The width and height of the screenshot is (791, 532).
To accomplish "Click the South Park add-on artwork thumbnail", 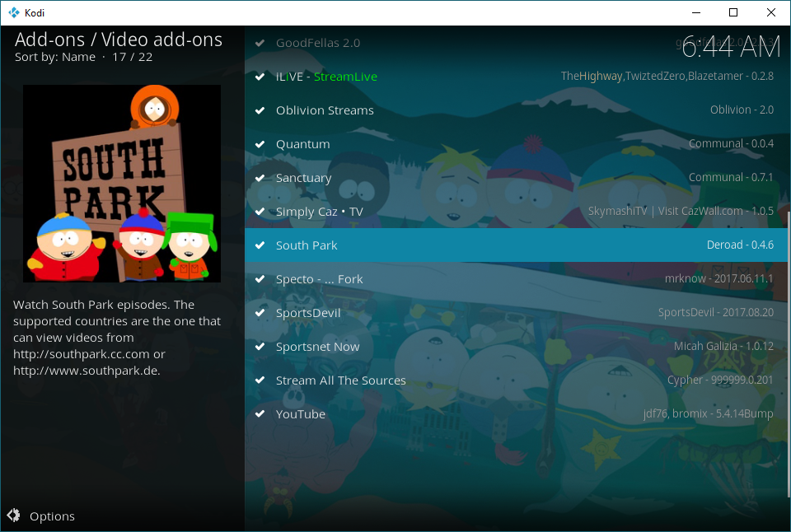I will coord(122,184).
